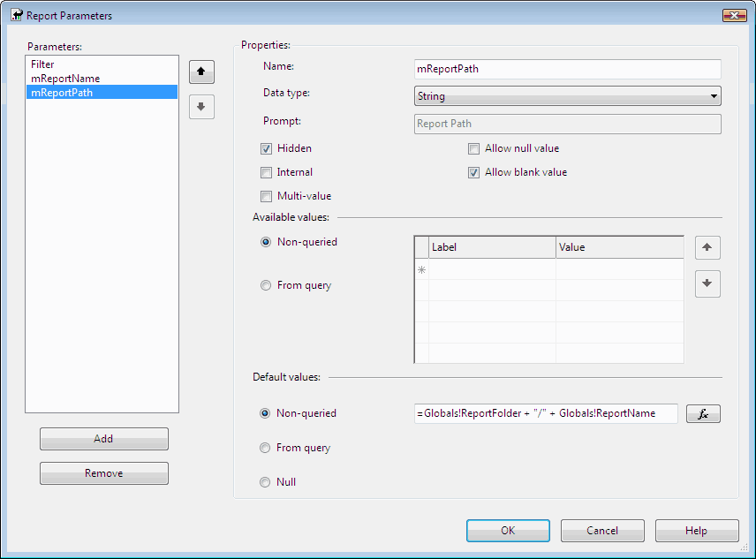Enable Multi-value checkbox

266,196
